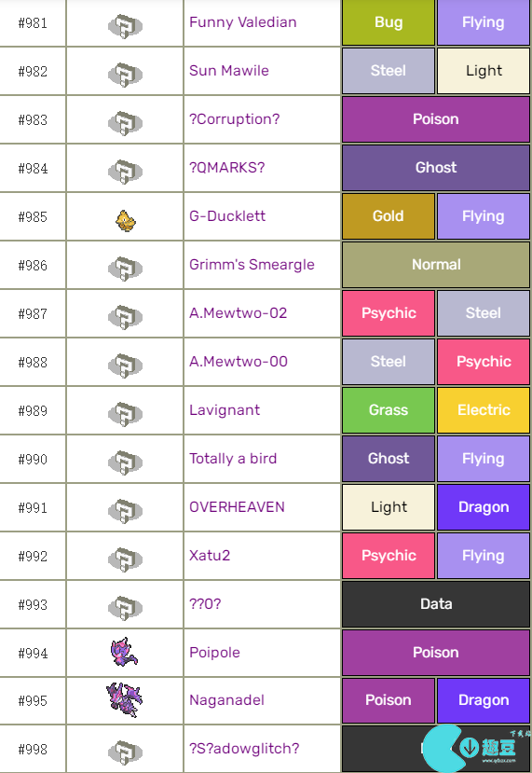Click the placeholder sprite for #981

click(125, 26)
